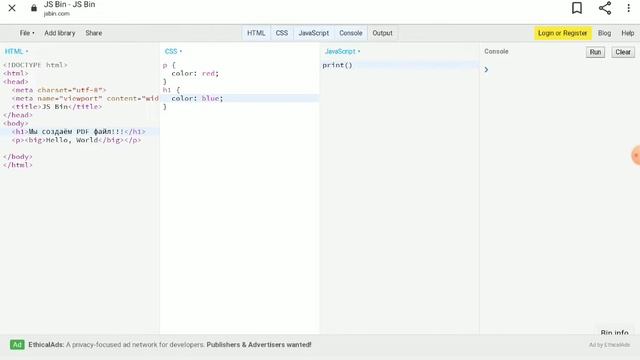This screenshot has width=640, height=360.
Task: Click the jsbin.com address text
Action: pyautogui.click(x=57, y=13)
